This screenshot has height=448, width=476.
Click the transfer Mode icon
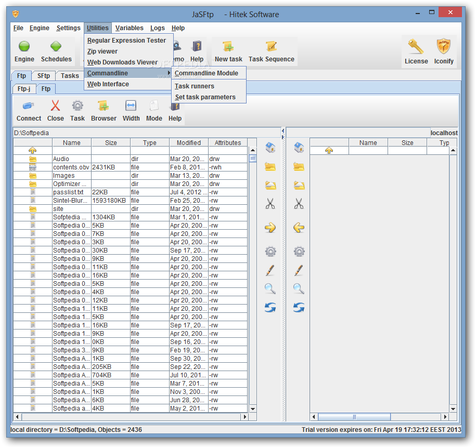coord(154,106)
